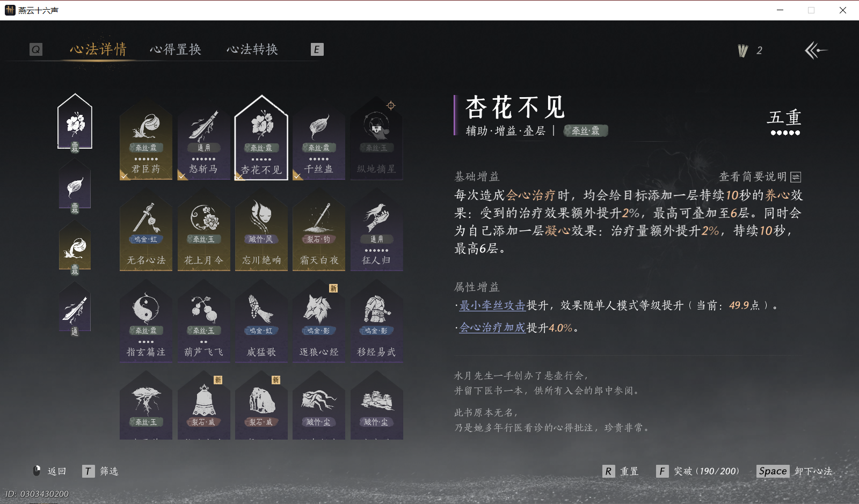Select the 君臣药 skill card
Viewport: 859px width, 504px height.
click(x=146, y=140)
